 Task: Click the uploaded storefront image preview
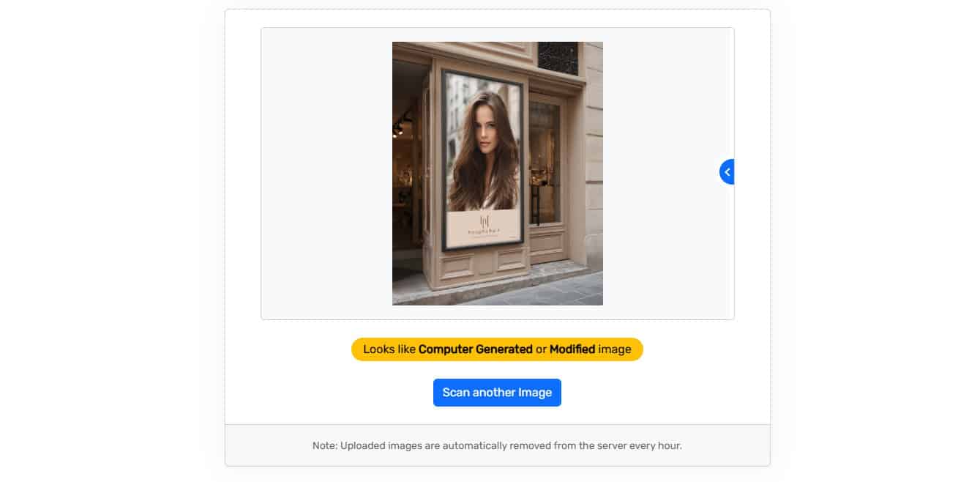click(497, 173)
